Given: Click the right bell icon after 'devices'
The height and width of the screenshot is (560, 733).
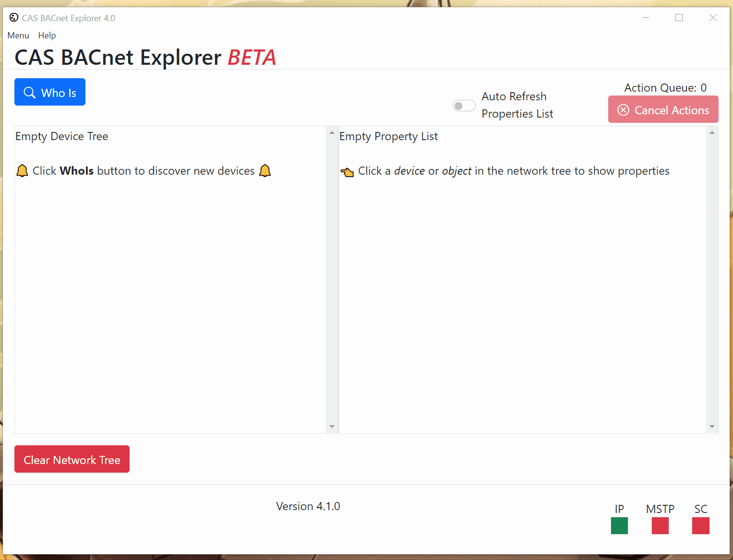Looking at the screenshot, I should (265, 171).
